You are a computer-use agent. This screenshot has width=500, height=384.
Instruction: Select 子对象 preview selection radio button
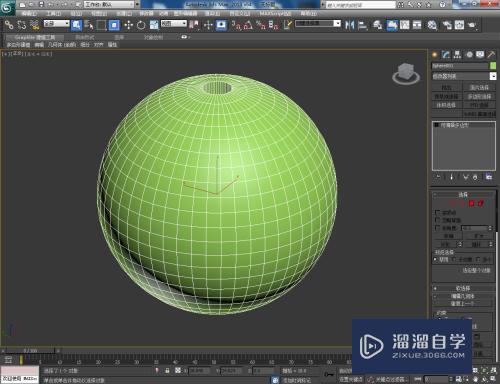coord(455,259)
